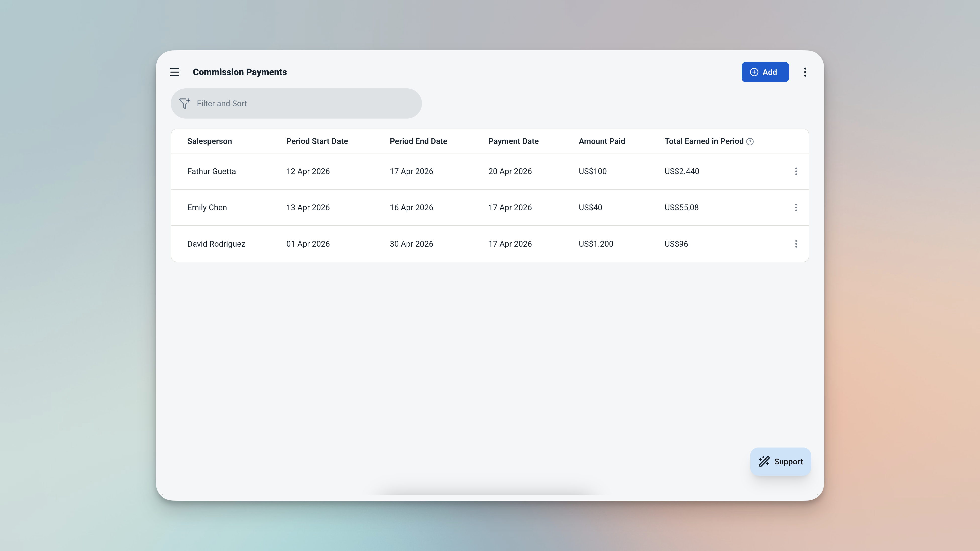Click the funnel filter icon
This screenshot has width=980, height=551.
pos(185,103)
